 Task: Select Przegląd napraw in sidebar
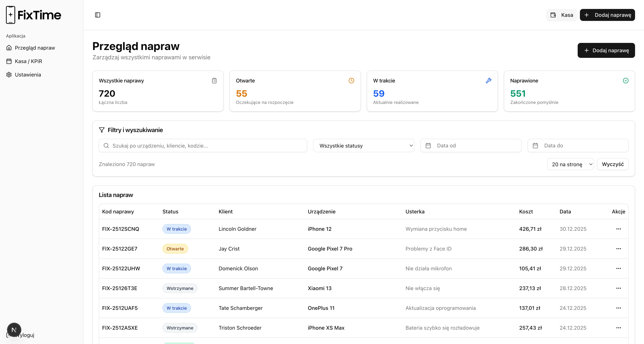(x=35, y=48)
